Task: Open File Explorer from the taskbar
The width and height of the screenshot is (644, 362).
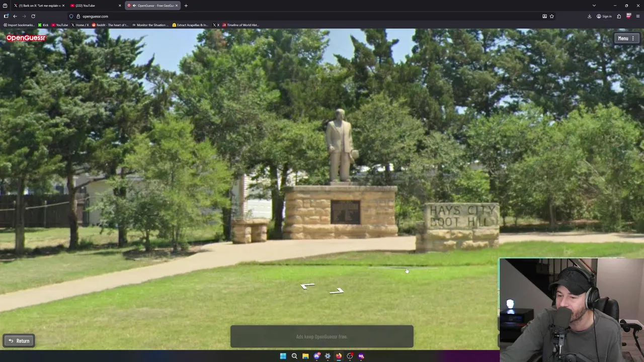Action: coord(305,356)
